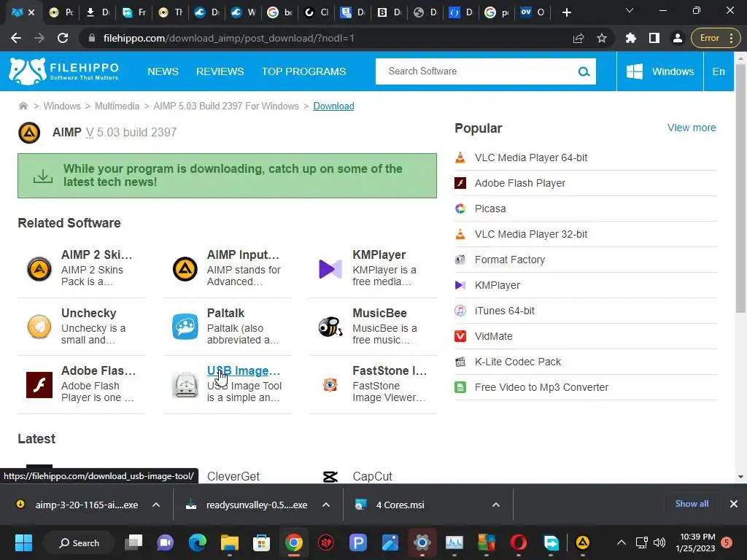
Task: Click the USB Image Tool drive icon
Action: pos(185,385)
